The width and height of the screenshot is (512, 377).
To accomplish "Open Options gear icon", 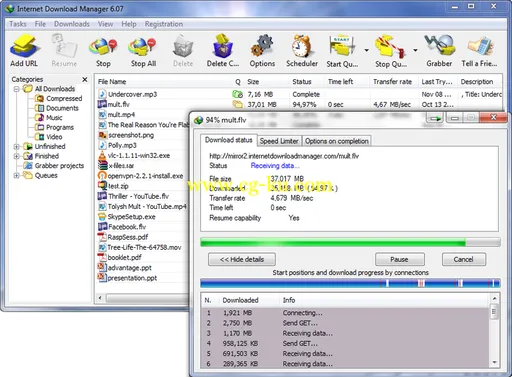I will point(262,51).
